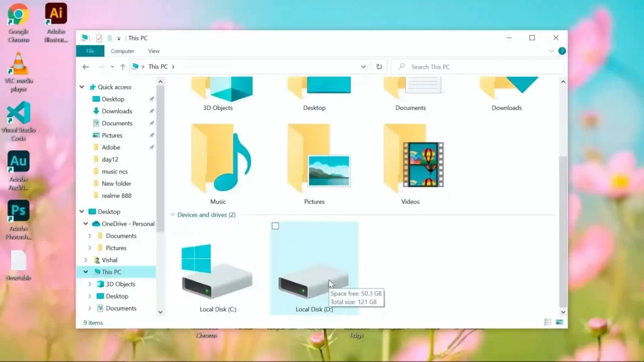This screenshot has height=362, width=644.
Task: Open Customize Quick Access Toolbar dropdown
Action: [x=119, y=38]
